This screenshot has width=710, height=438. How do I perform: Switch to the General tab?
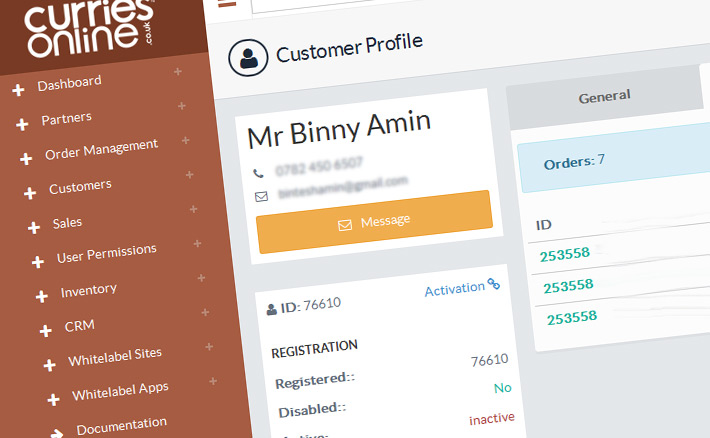[x=604, y=96]
